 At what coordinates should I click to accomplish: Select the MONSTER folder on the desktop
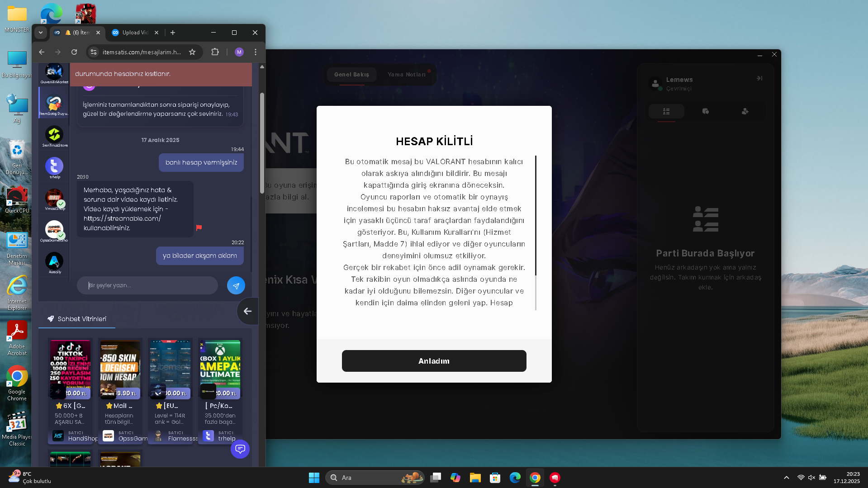click(17, 19)
